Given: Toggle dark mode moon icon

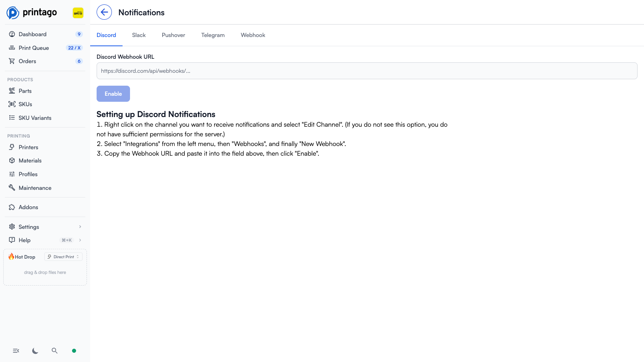Looking at the screenshot, I should [35, 351].
